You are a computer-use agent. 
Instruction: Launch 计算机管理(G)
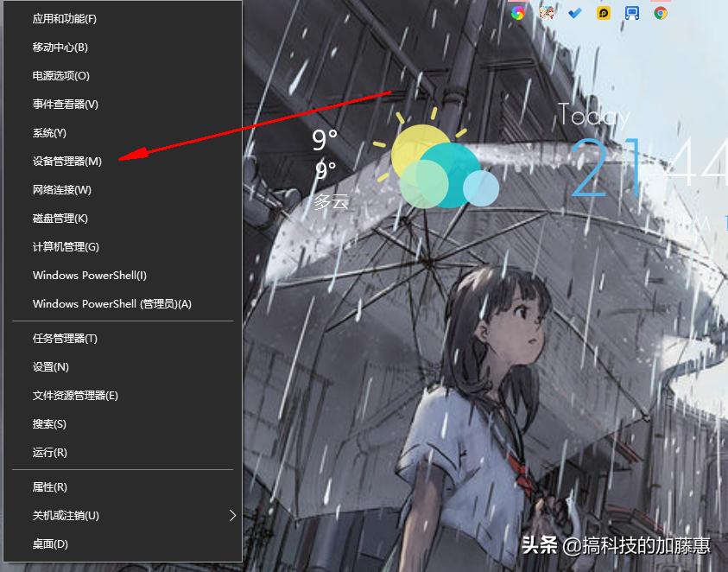point(123,247)
